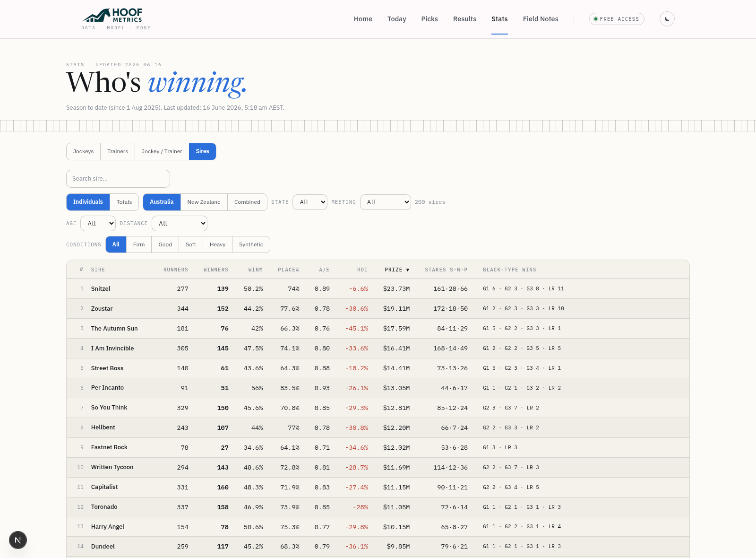Click The Autumn Sun sire name
Screen dimensions: 756x558
click(x=114, y=329)
